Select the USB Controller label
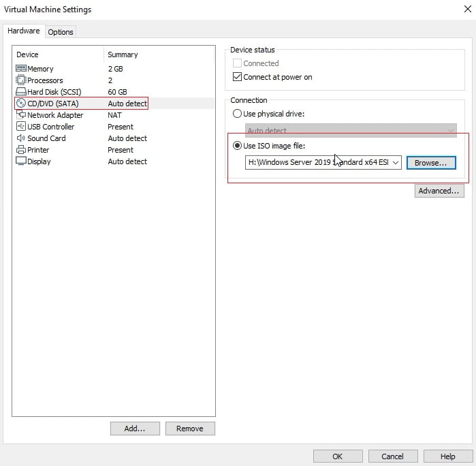Image resolution: width=476 pixels, height=466 pixels. pyautogui.click(x=50, y=126)
